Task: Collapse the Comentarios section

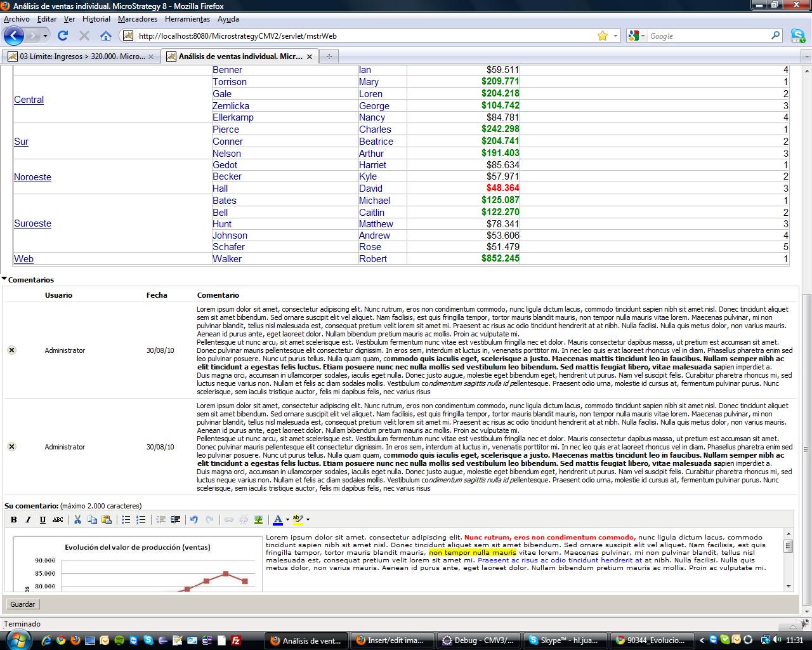Action: (x=4, y=279)
